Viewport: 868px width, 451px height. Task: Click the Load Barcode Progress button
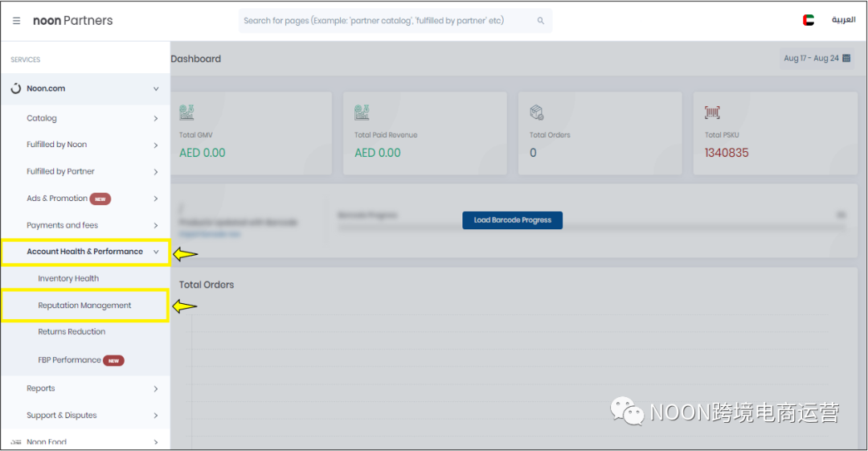coord(513,220)
